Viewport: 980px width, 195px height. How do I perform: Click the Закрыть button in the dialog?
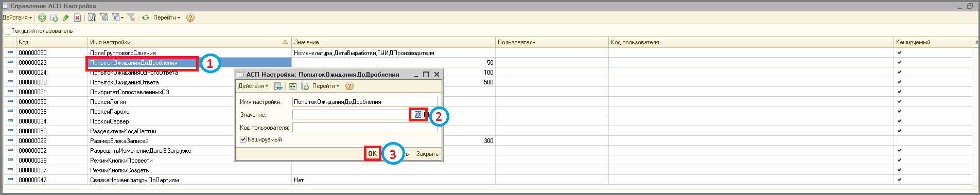[x=427, y=154]
